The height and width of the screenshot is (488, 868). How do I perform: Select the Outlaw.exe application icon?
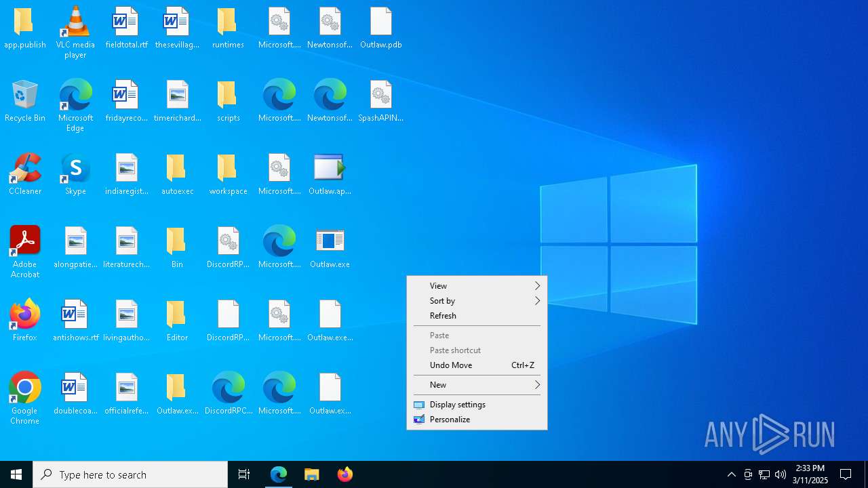[330, 247]
